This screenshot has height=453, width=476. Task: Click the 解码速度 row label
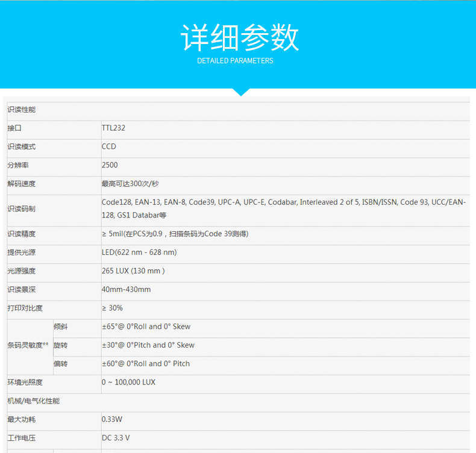click(22, 184)
